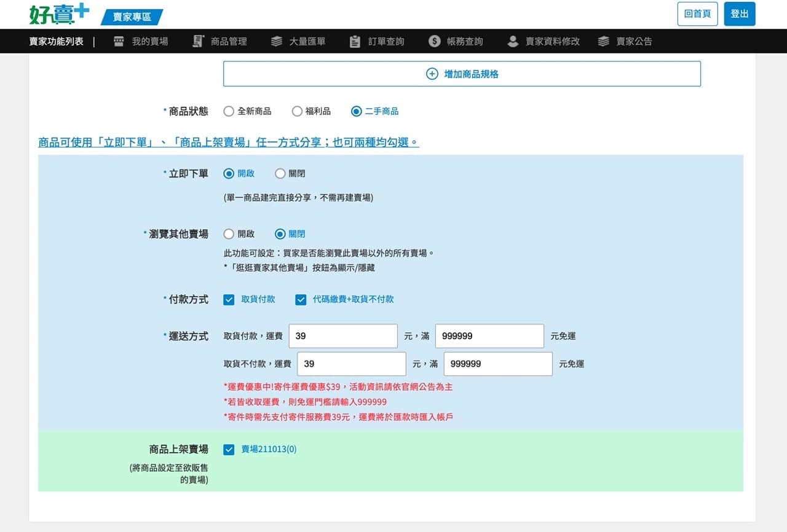This screenshot has height=532, width=787.
Task: Set 瀏覽其他賣場 to 關閉
Action: click(280, 233)
